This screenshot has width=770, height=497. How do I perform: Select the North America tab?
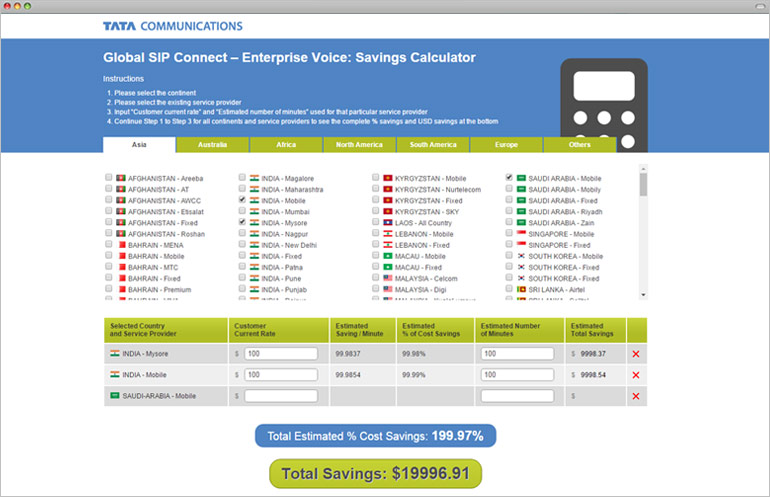pyautogui.click(x=359, y=145)
